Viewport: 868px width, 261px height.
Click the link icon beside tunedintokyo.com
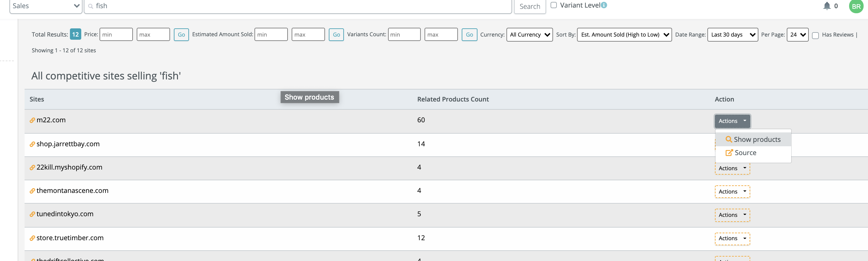(x=32, y=214)
